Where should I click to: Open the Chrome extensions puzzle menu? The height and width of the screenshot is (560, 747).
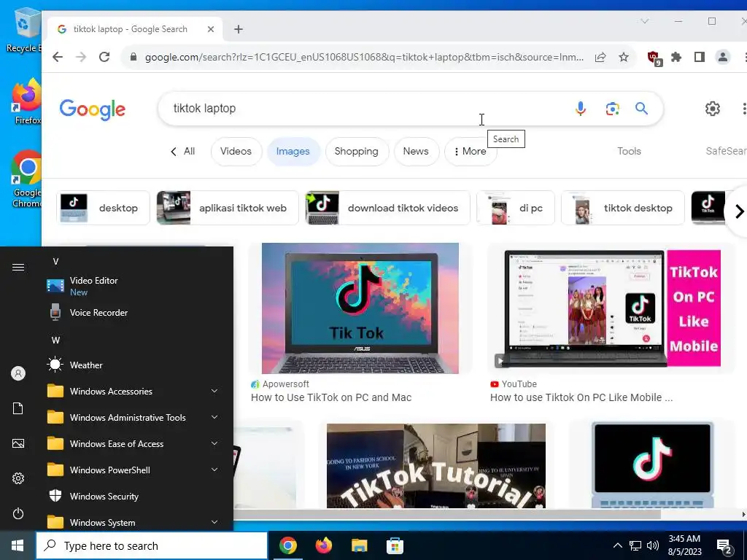point(676,57)
